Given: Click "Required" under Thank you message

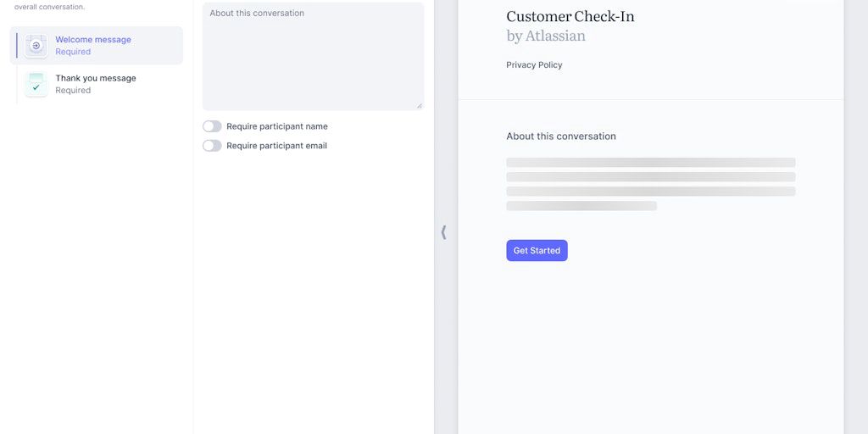Looking at the screenshot, I should 73,91.
